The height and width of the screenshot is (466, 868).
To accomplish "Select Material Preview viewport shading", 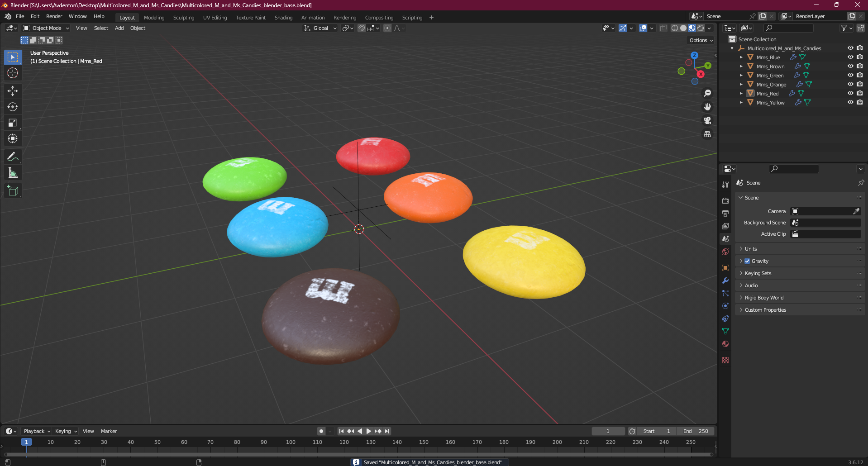I will (692, 28).
